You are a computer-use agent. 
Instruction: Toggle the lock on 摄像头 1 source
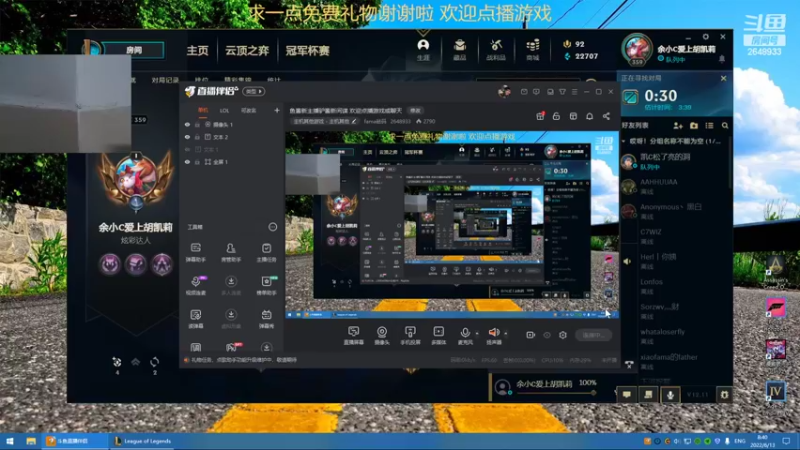coord(197,124)
